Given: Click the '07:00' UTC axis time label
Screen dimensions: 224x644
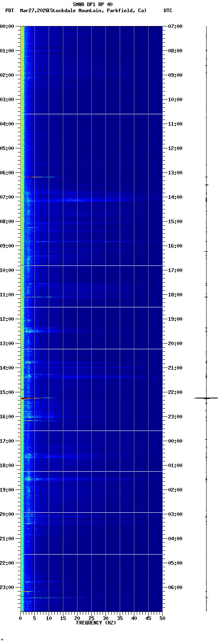Looking at the screenshot, I should (175, 26).
